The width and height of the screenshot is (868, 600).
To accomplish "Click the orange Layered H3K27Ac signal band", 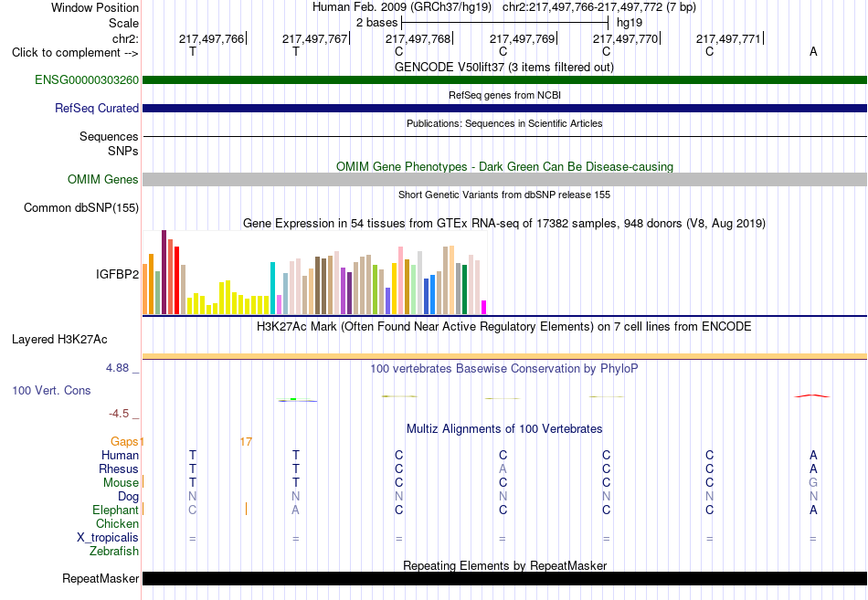I will (x=504, y=356).
